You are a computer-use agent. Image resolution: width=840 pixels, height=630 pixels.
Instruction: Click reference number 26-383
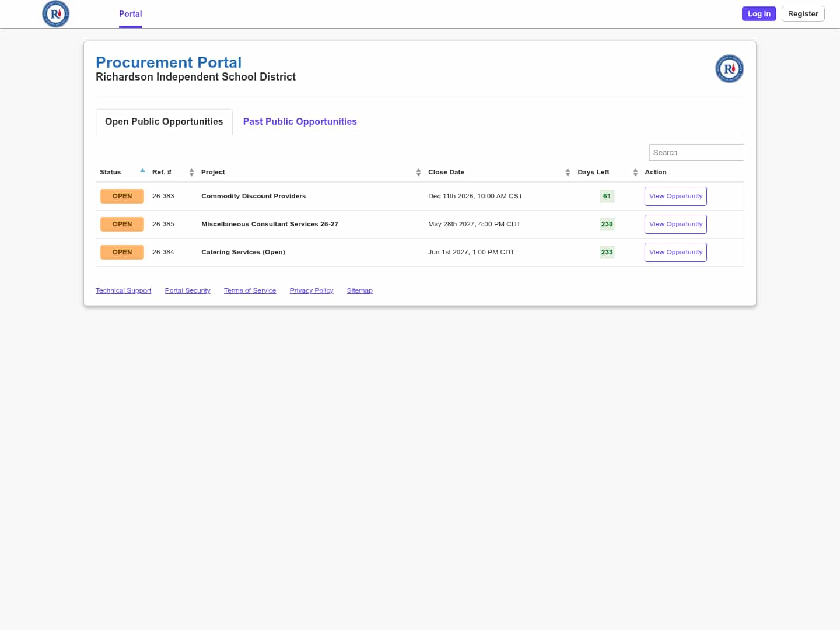point(163,196)
